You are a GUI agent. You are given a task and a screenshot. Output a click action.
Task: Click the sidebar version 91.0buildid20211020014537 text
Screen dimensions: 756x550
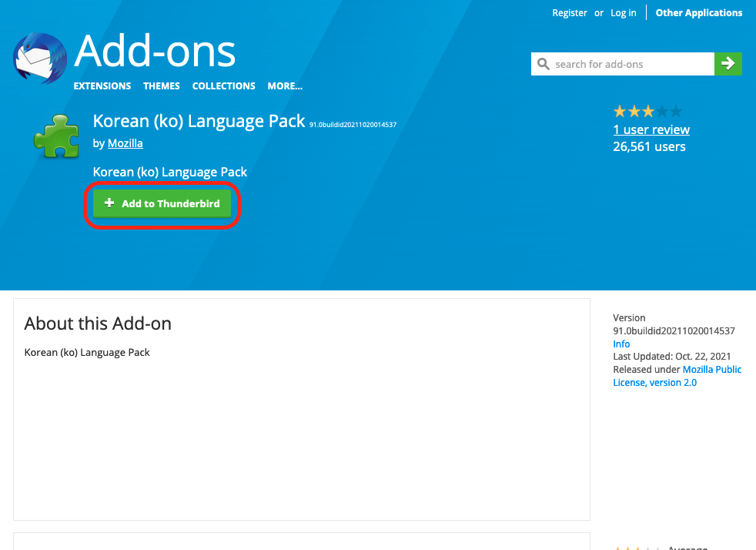pos(674,331)
